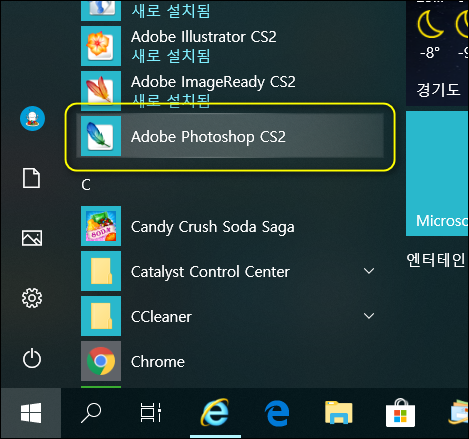Select the Chrome label text
Screen dimensions: 469x439
pyautogui.click(x=158, y=362)
